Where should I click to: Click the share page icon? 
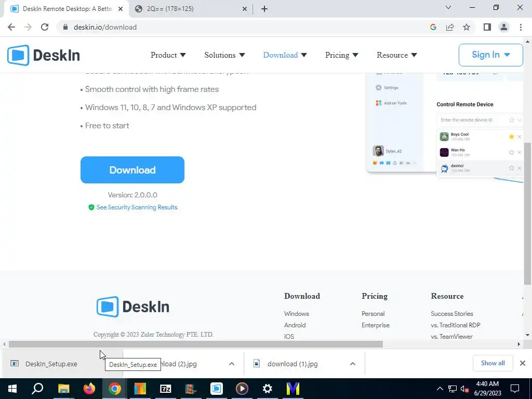450,27
